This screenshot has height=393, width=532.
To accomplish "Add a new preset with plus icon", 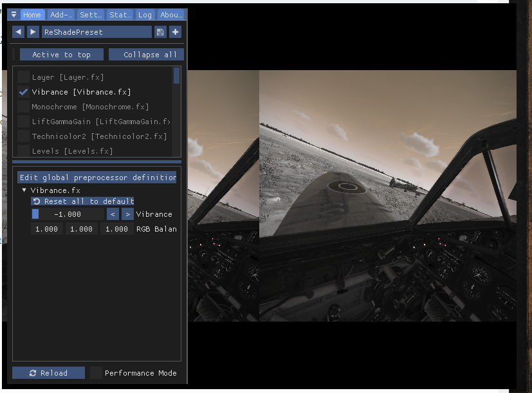I will pos(175,32).
